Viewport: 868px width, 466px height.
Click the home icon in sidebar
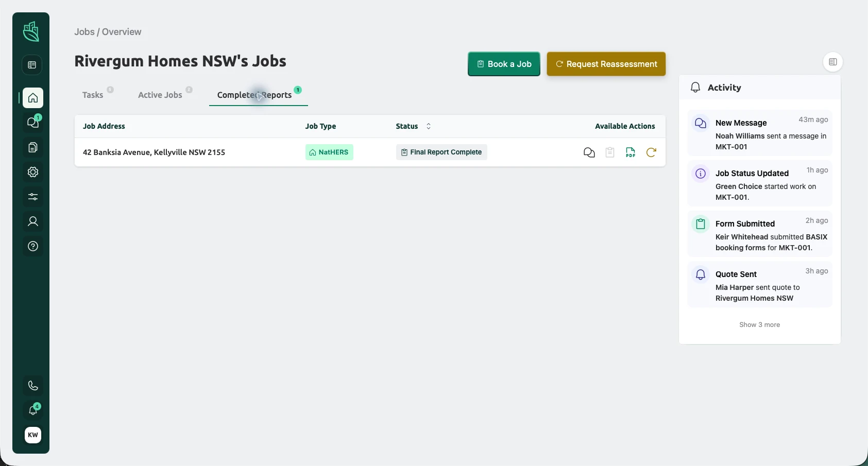pyautogui.click(x=33, y=98)
